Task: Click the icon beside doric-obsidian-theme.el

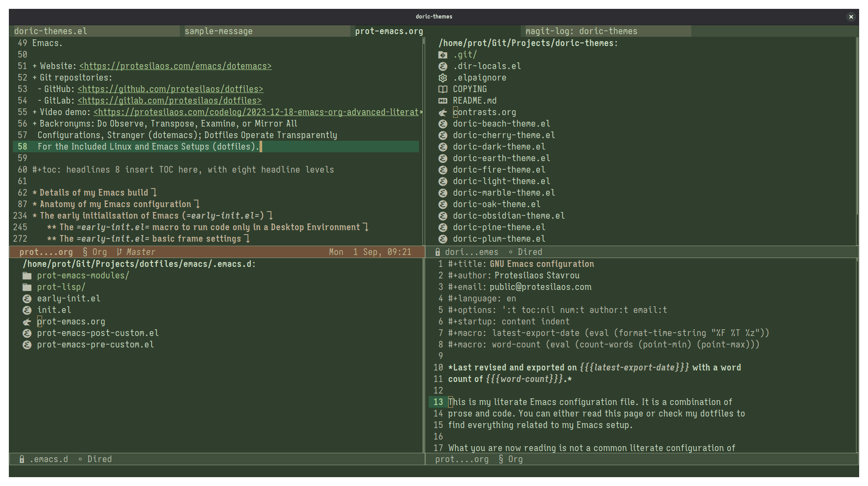Action: pyautogui.click(x=442, y=216)
